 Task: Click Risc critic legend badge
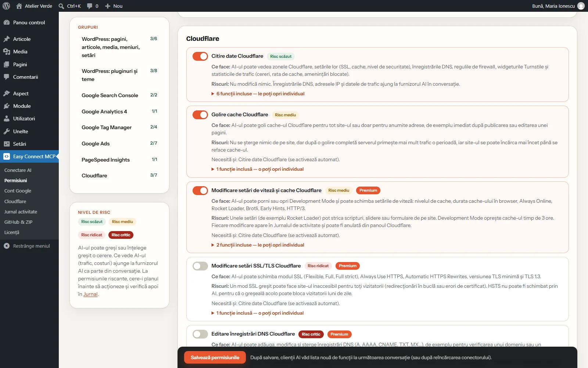tap(121, 235)
